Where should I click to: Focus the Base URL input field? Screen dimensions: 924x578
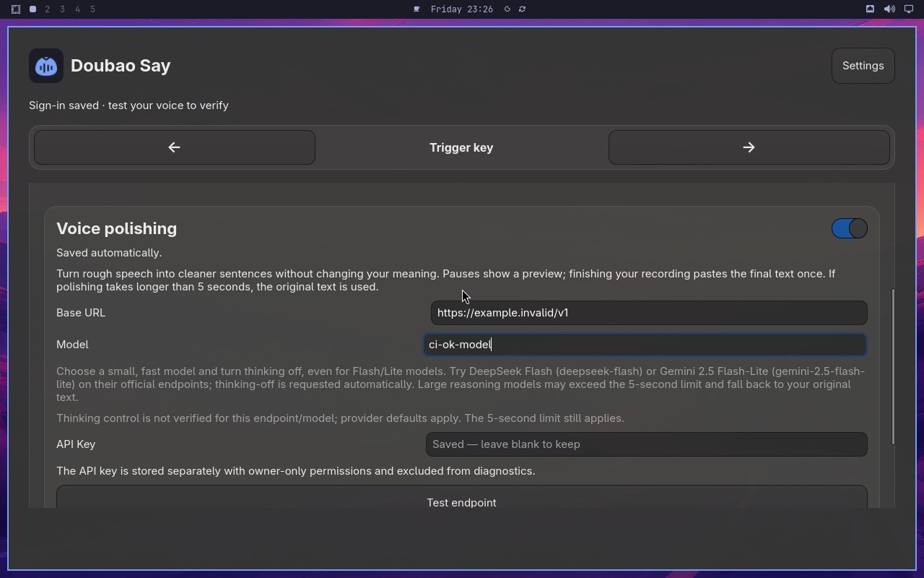648,313
